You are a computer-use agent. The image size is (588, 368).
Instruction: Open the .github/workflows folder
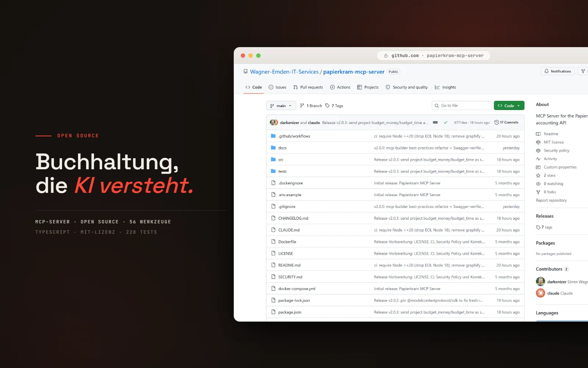[x=294, y=136]
